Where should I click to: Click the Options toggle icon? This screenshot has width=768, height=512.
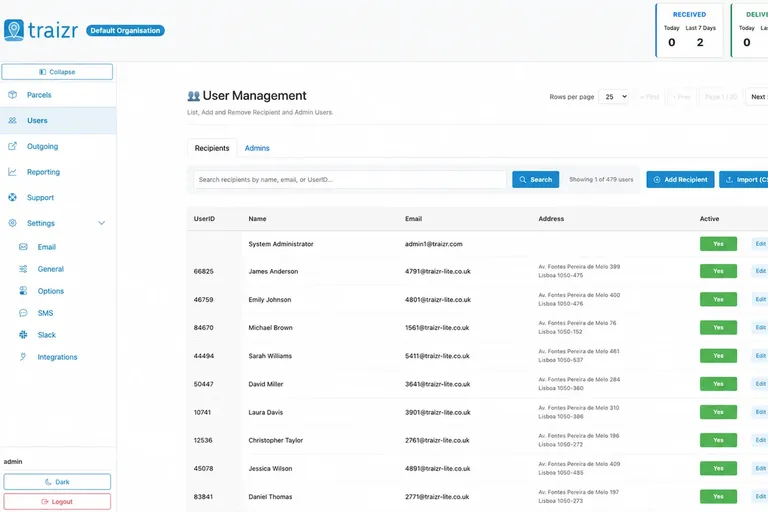coord(23,291)
